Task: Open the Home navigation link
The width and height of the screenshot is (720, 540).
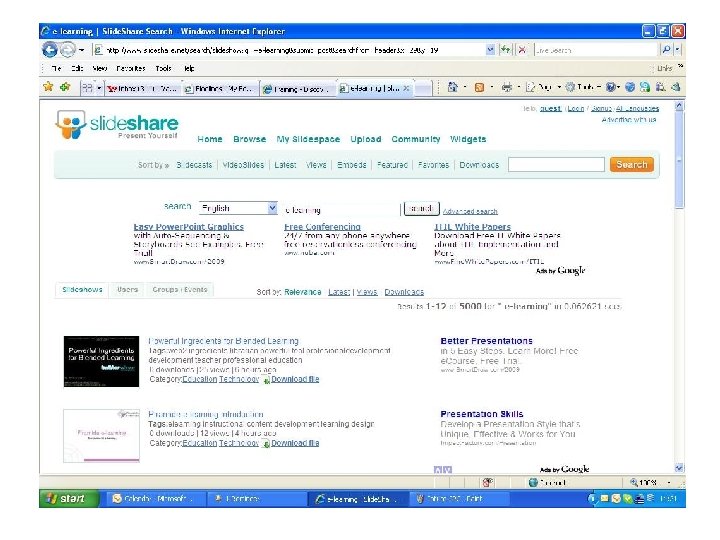Action: coord(210,139)
